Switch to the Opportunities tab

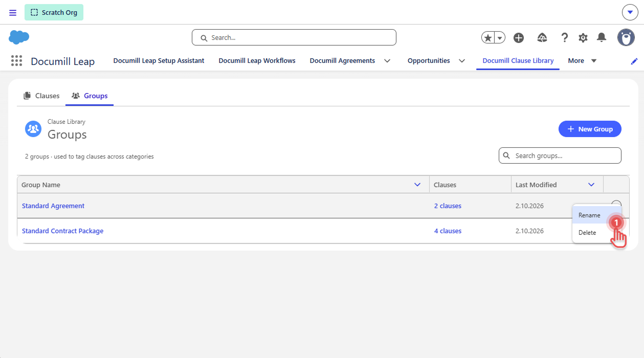coord(429,61)
